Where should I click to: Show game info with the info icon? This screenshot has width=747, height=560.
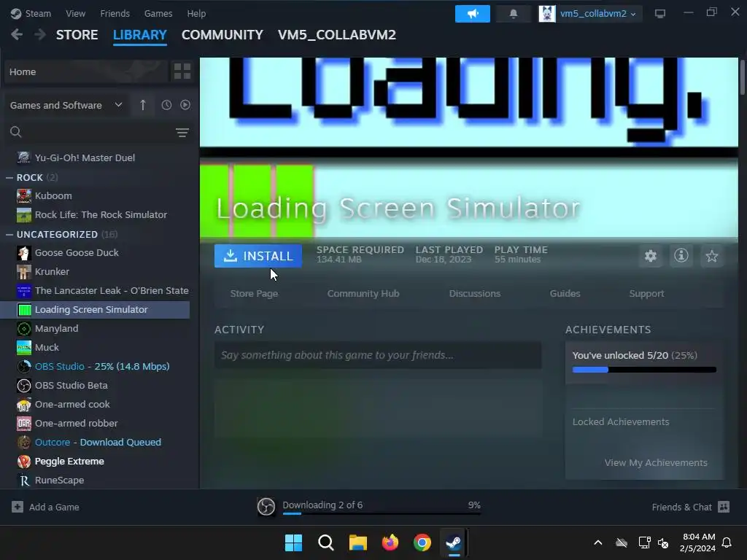pyautogui.click(x=681, y=256)
